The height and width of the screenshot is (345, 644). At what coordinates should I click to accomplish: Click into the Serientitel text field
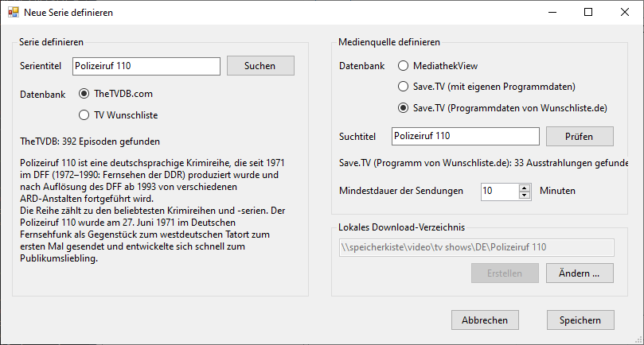point(146,66)
